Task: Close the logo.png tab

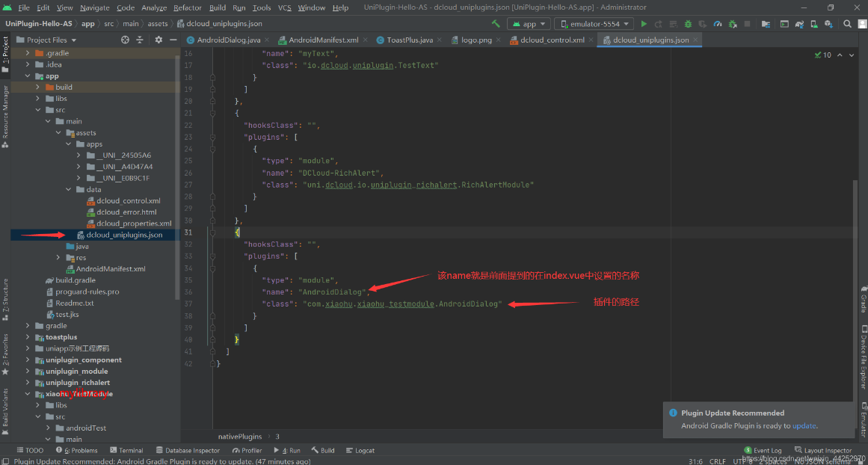Action: (x=497, y=40)
